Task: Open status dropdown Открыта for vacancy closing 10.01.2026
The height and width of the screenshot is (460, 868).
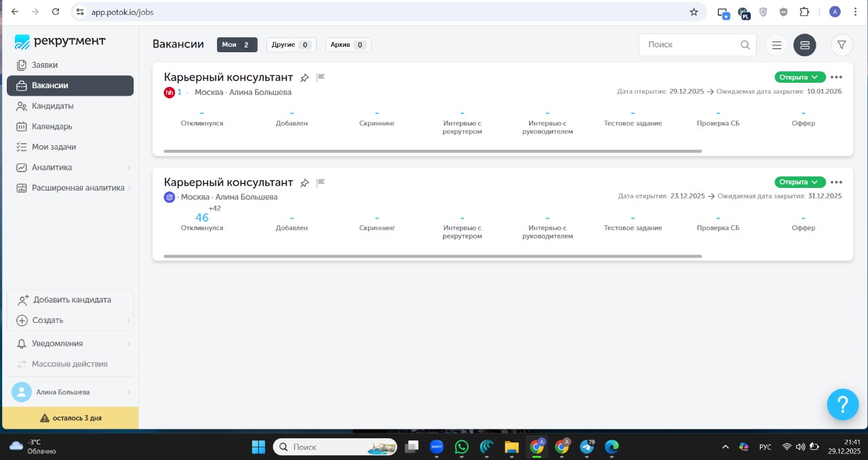Action: 800,77
